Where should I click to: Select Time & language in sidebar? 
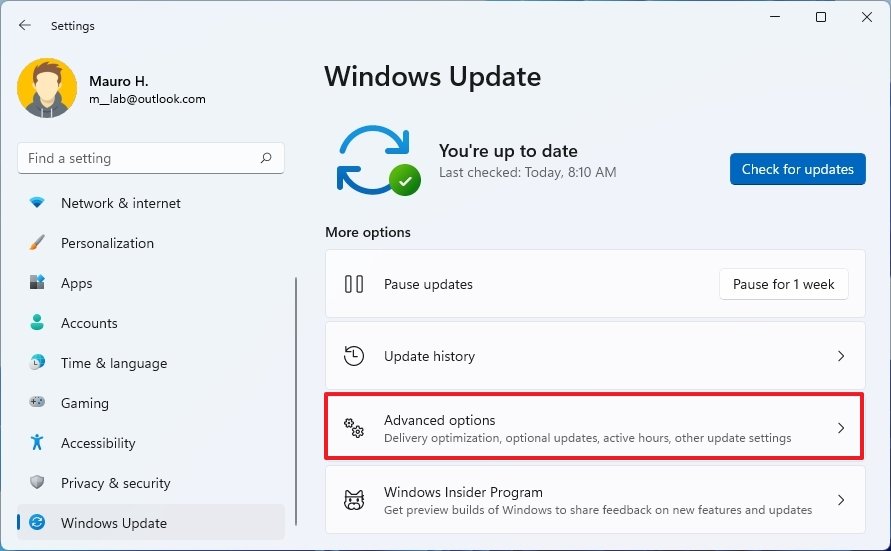[151, 363]
